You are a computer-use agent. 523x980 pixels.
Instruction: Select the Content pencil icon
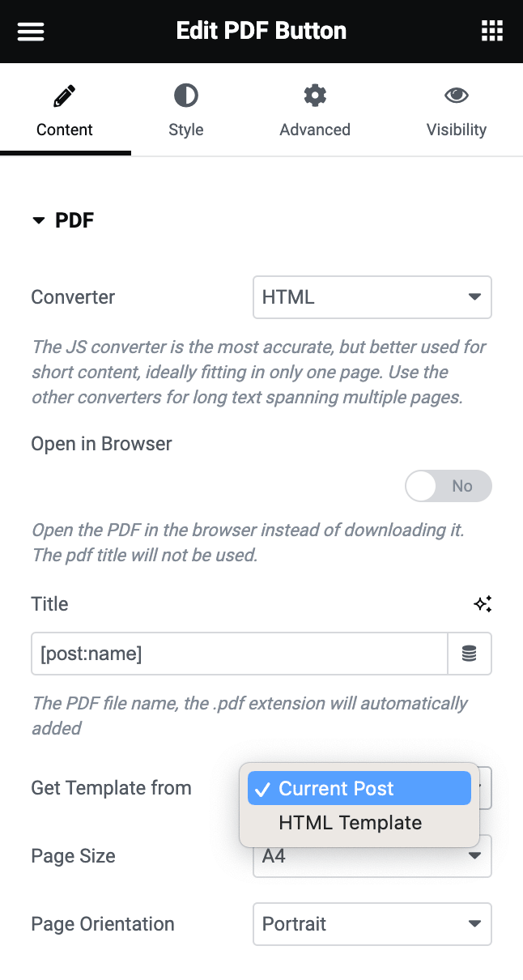(x=65, y=95)
